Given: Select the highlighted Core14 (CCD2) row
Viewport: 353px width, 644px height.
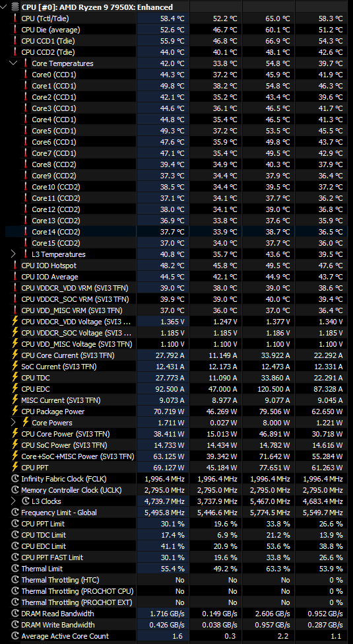Looking at the screenshot, I should pyautogui.click(x=177, y=232).
